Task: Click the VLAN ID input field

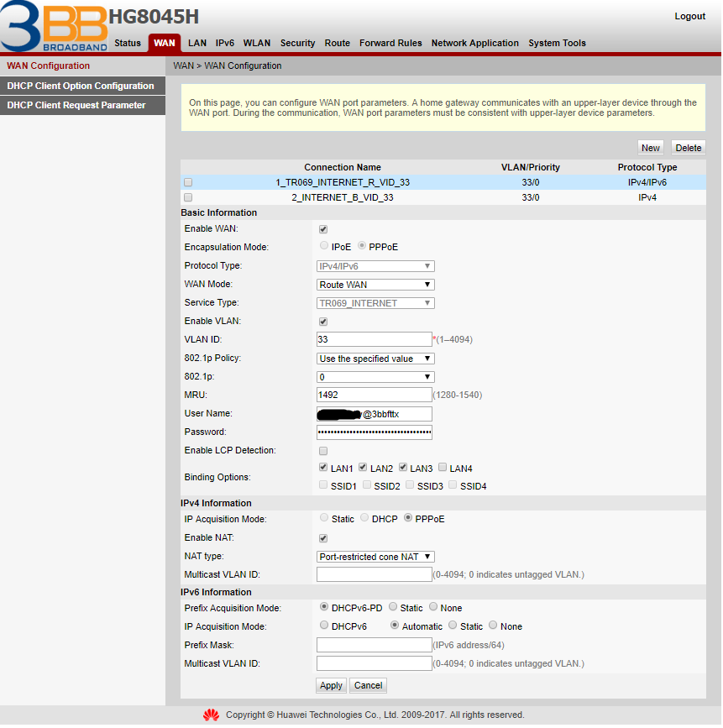Action: tap(374, 339)
